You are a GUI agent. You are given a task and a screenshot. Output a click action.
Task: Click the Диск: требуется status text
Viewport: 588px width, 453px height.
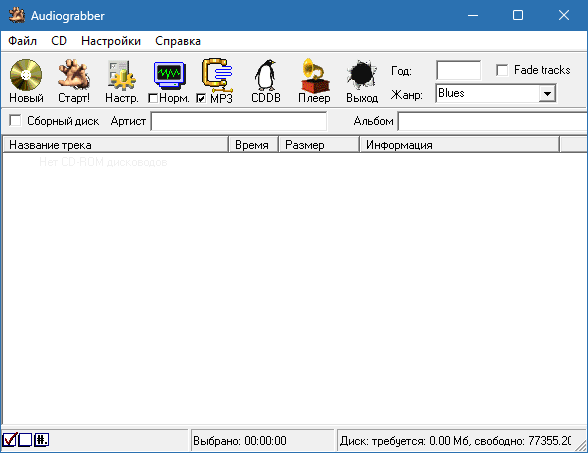[455, 441]
